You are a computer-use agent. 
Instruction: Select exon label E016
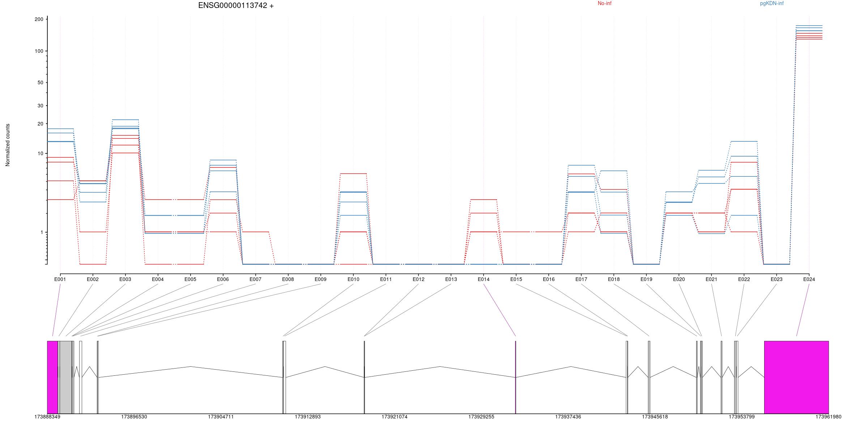549,279
